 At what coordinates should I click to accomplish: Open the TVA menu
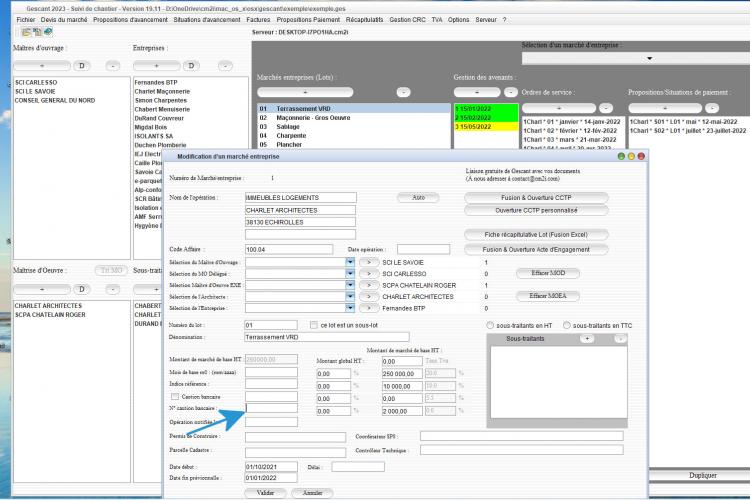click(437, 20)
